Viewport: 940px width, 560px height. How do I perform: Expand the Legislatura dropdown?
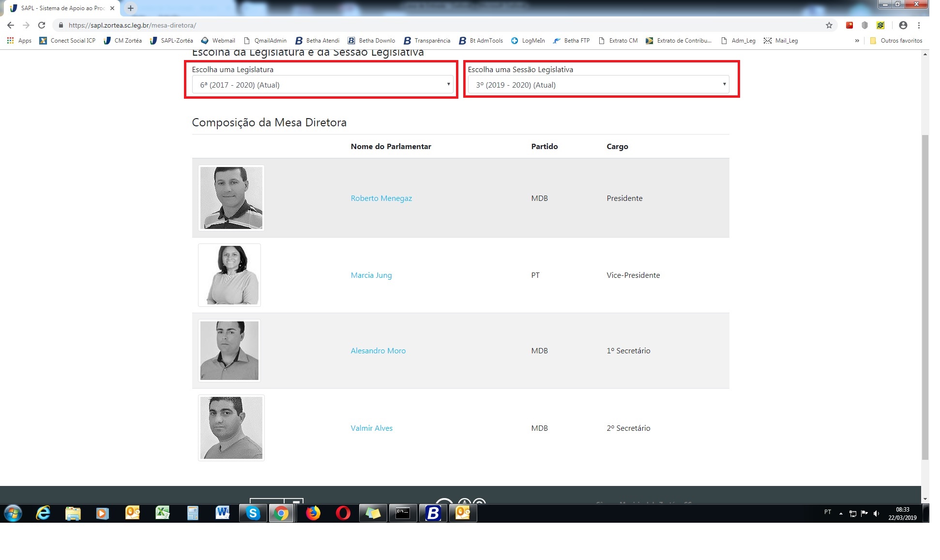[322, 85]
